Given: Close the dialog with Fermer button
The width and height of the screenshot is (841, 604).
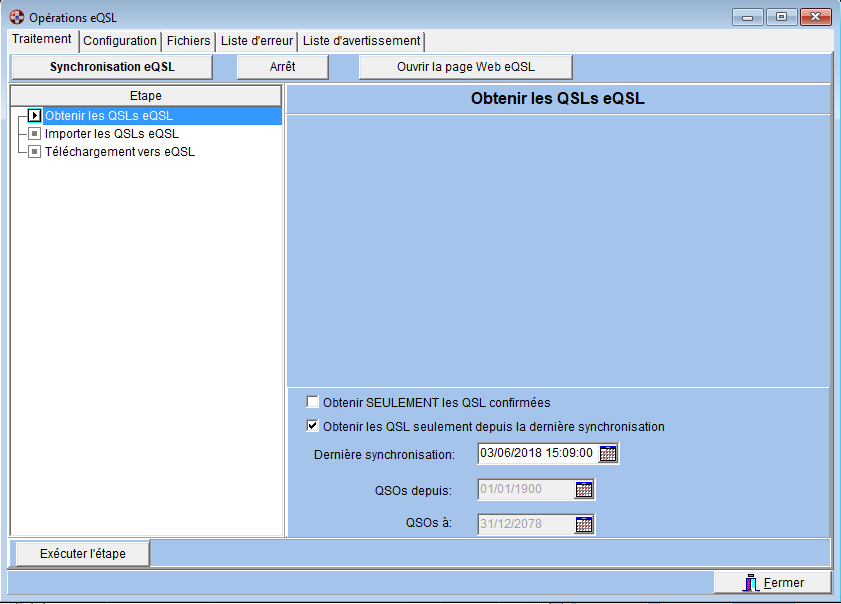Looking at the screenshot, I should (x=773, y=582).
